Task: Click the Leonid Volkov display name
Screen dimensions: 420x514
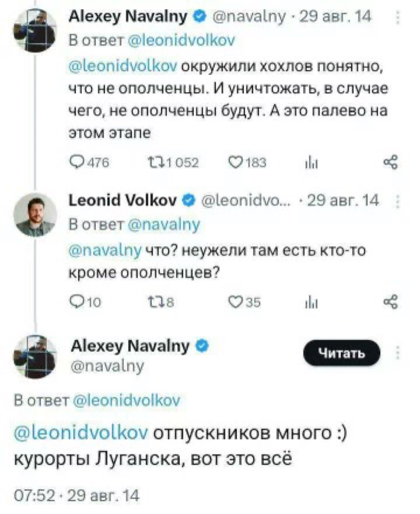Action: pyautogui.click(x=123, y=200)
